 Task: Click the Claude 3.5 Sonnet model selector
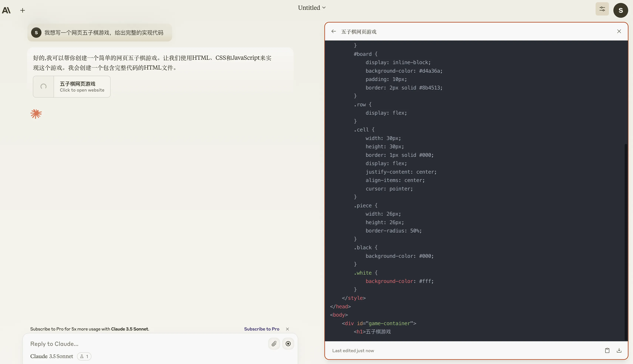(52, 356)
